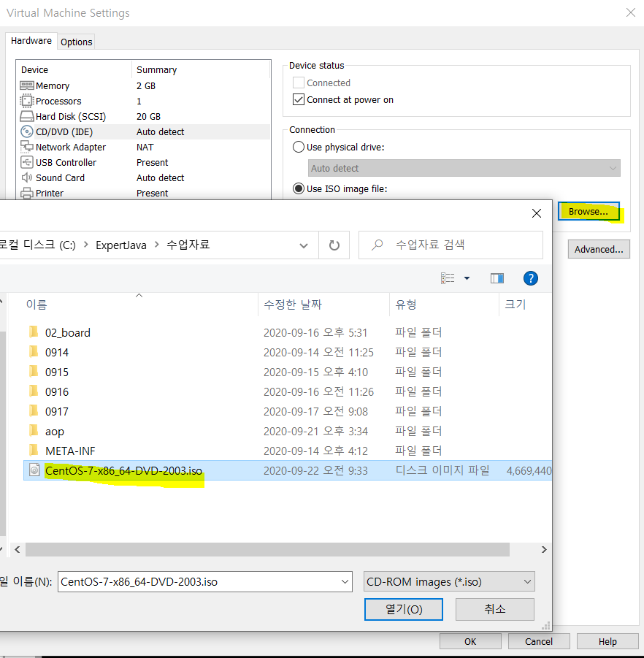The height and width of the screenshot is (658, 644).
Task: Select the Hard Disk (SCSI) icon
Action: point(27,116)
